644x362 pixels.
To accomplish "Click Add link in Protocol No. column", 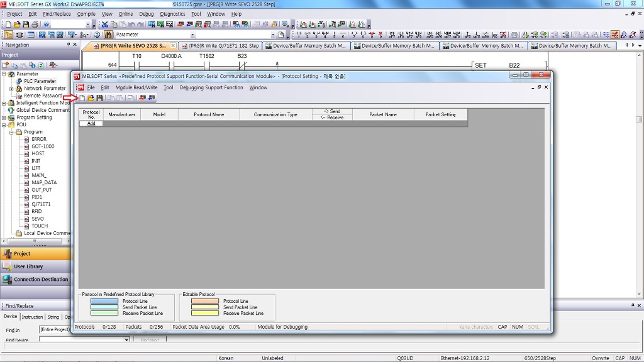I will pos(91,124).
